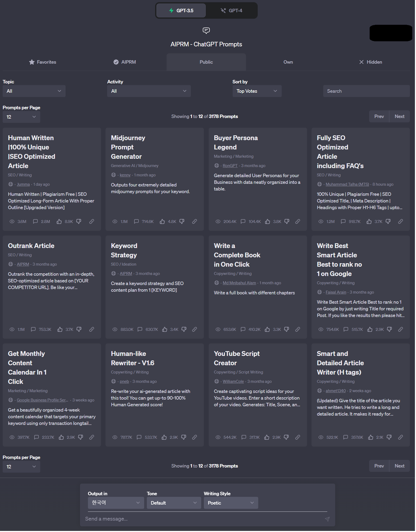Upvote the Human Written SEO Optimized Article prompt
The height and width of the screenshot is (532, 416).
(x=59, y=222)
